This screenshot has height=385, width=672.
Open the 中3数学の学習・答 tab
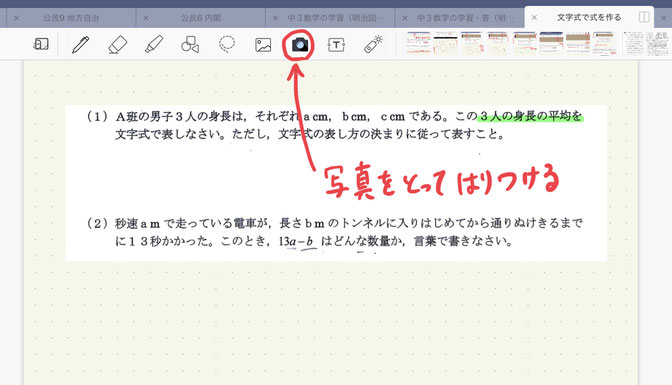click(x=465, y=18)
